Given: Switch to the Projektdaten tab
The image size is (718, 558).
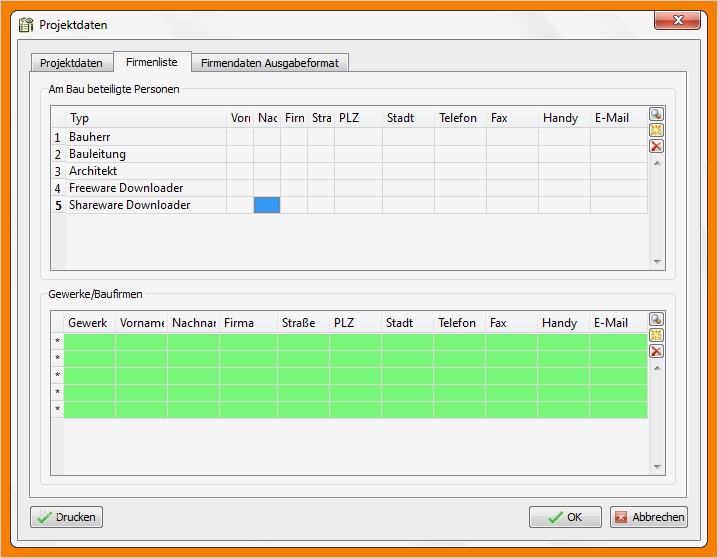Looking at the screenshot, I should click(71, 63).
